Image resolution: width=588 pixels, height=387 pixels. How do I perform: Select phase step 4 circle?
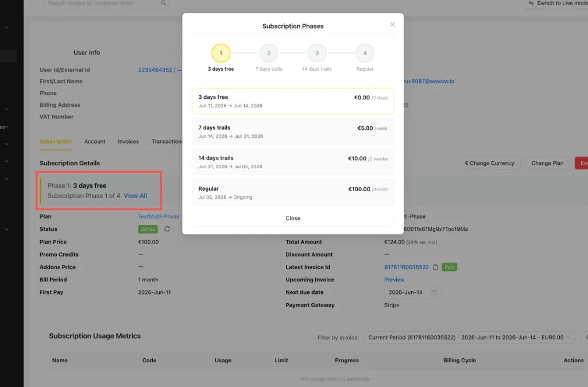tap(365, 53)
